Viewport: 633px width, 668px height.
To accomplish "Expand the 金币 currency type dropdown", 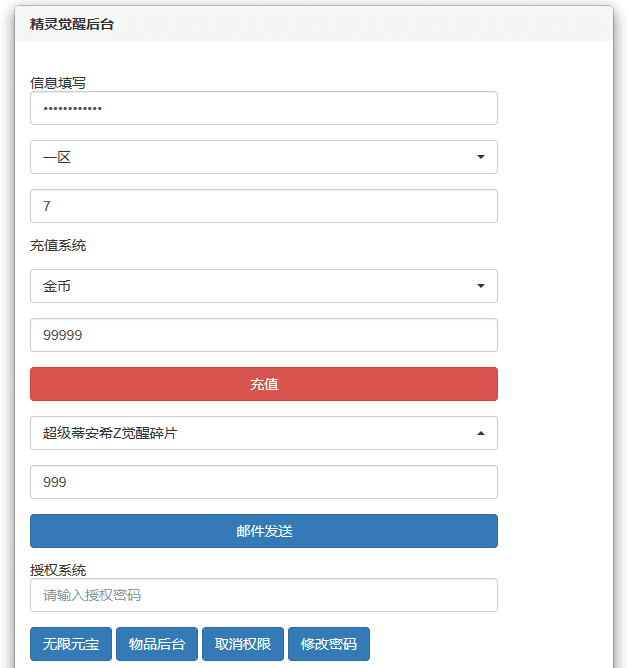I will (263, 286).
